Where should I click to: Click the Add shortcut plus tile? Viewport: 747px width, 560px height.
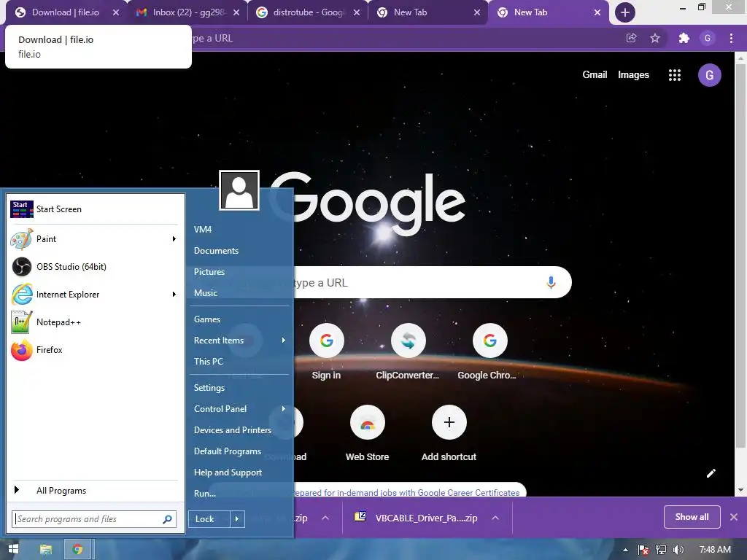coord(449,433)
